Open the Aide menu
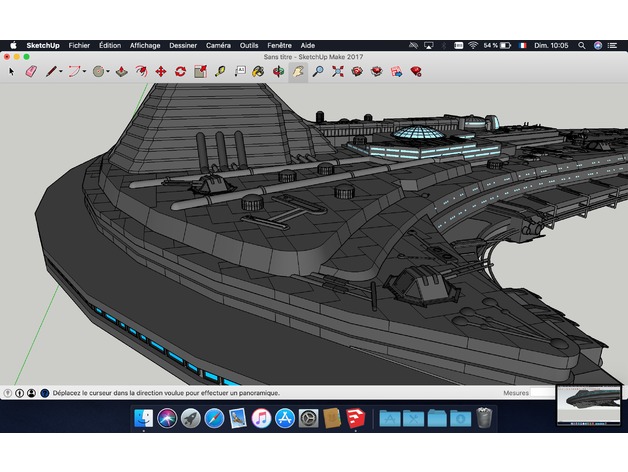 [x=308, y=45]
